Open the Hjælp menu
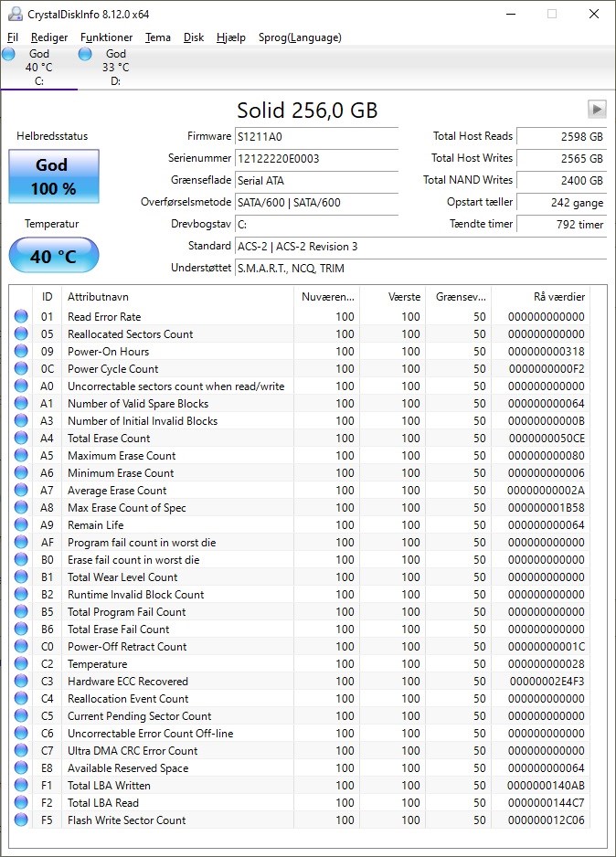 click(x=230, y=37)
